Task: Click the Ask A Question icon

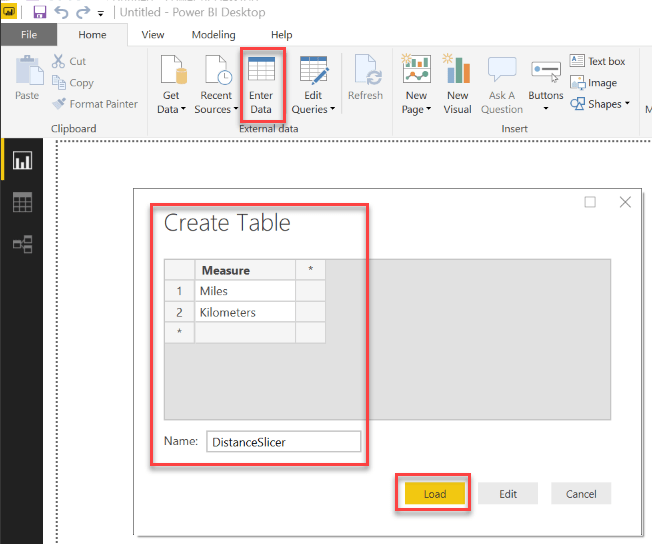Action: tap(502, 69)
